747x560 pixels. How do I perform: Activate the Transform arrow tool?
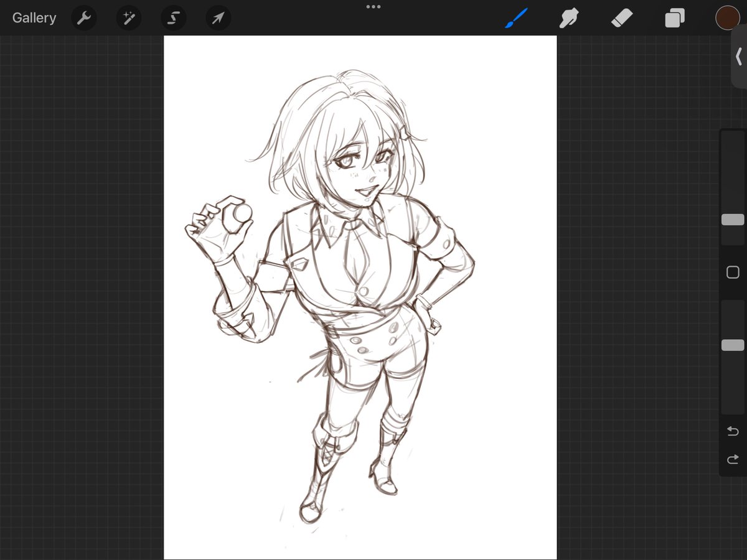tap(218, 19)
